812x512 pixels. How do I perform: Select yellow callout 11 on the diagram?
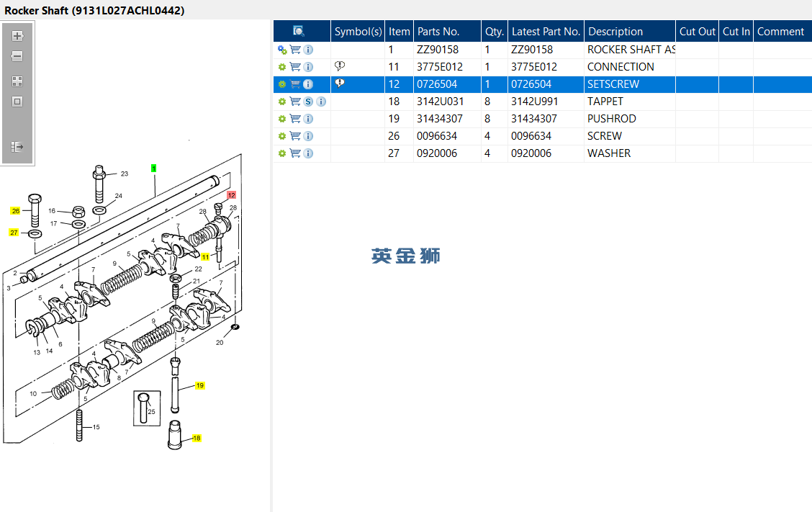[206, 257]
